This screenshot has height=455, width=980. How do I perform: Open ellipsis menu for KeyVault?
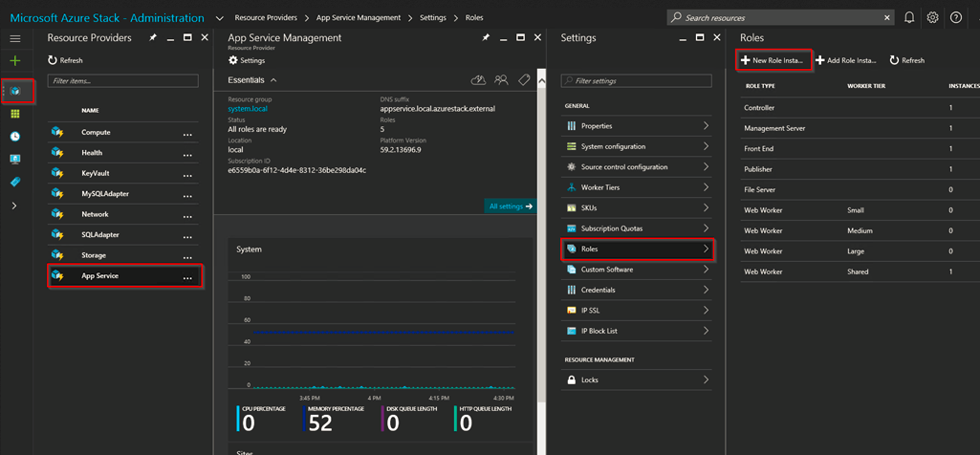pyautogui.click(x=186, y=176)
